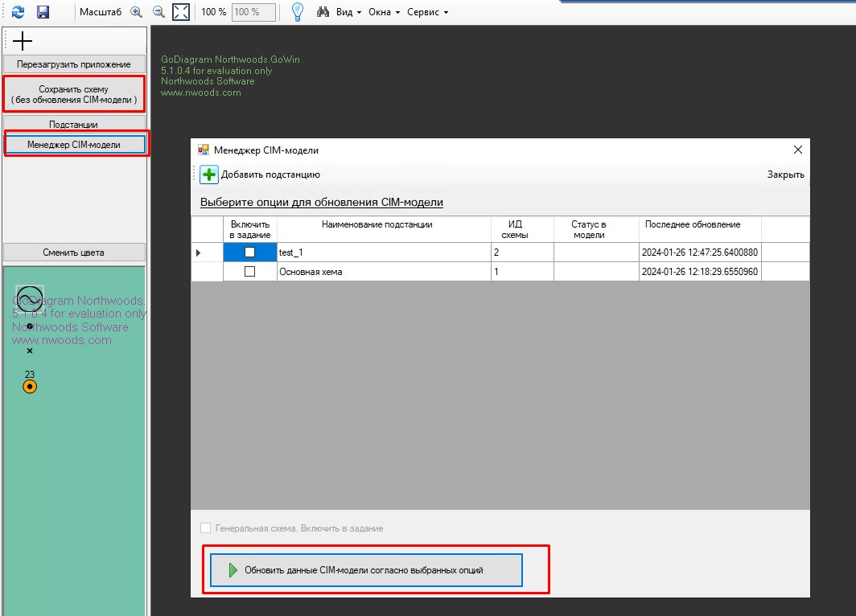Click the zoom percentage input field
The width and height of the screenshot is (856, 616).
253,12
